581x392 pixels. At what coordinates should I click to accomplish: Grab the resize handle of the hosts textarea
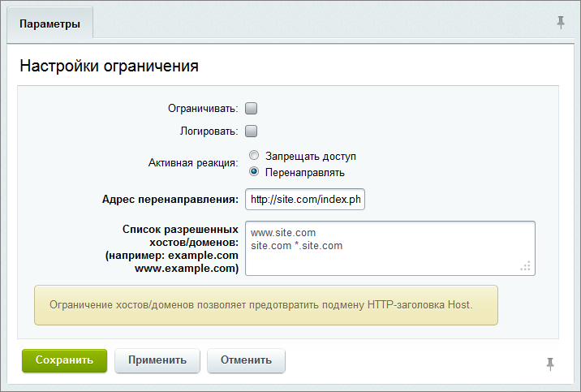pos(526,266)
